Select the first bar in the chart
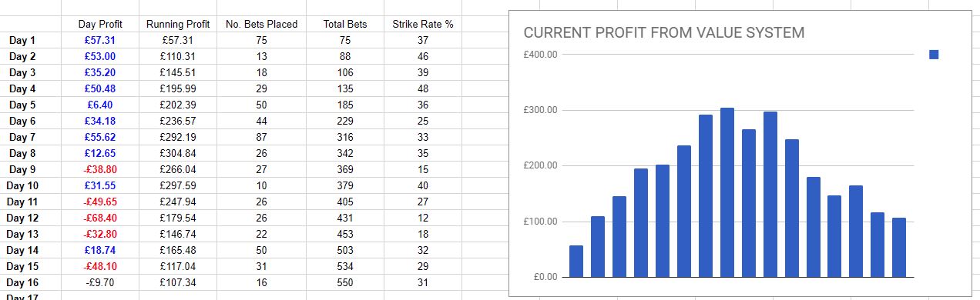 [x=576, y=262]
